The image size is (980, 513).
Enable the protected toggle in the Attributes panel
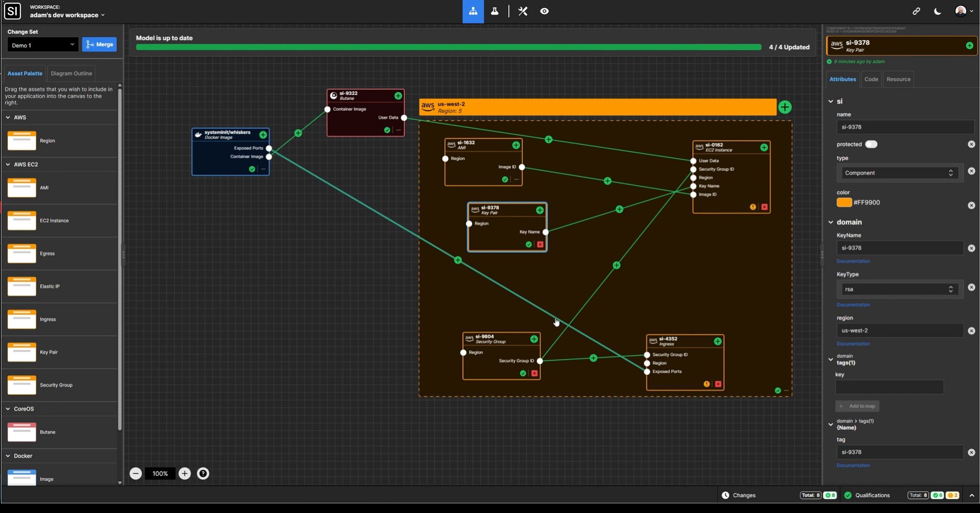click(x=871, y=144)
